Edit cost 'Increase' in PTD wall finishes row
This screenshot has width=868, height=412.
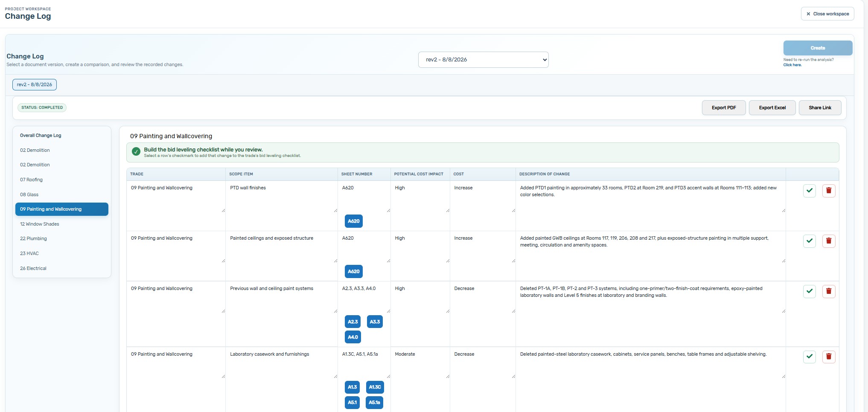483,198
